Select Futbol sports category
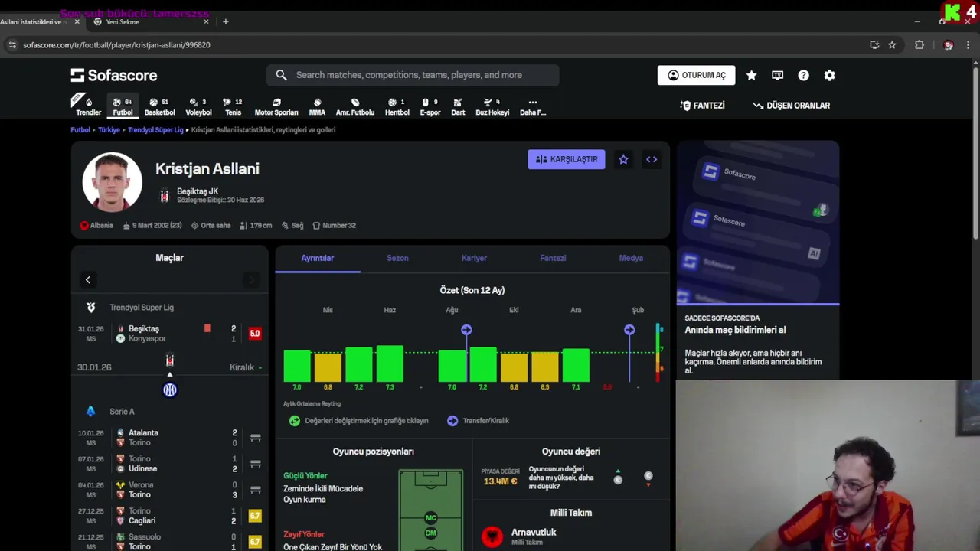The image size is (980, 551). (x=122, y=106)
